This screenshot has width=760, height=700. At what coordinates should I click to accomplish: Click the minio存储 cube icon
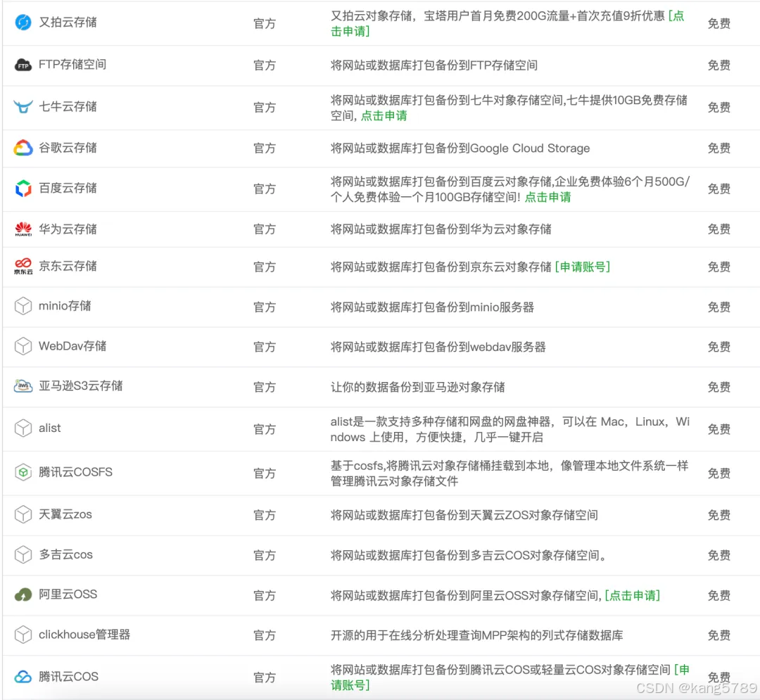pyautogui.click(x=23, y=306)
